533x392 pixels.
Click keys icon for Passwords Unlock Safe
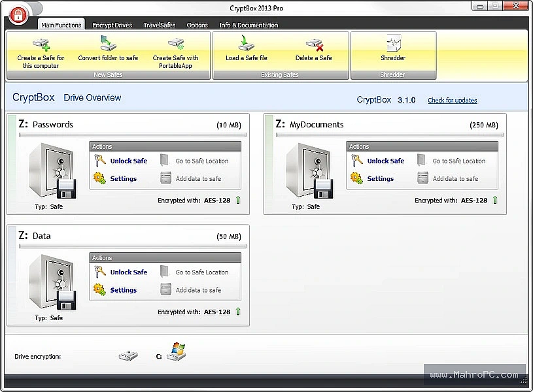[100, 161]
